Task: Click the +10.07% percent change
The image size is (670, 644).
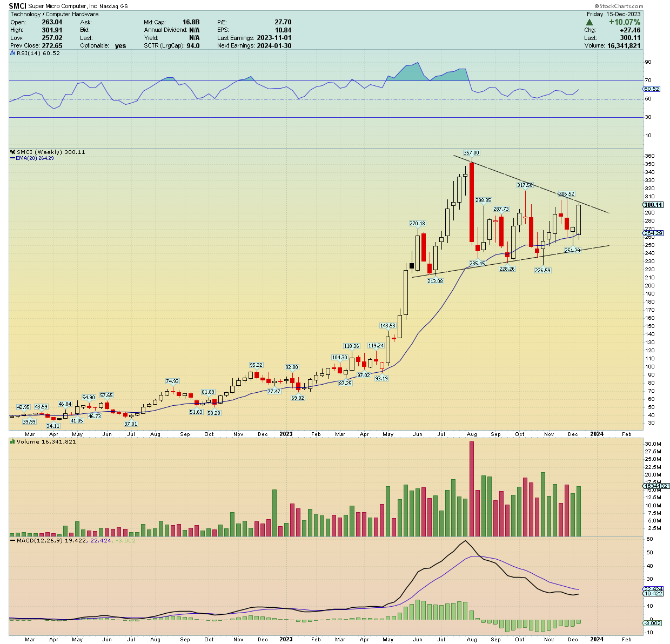Action: pyautogui.click(x=624, y=22)
